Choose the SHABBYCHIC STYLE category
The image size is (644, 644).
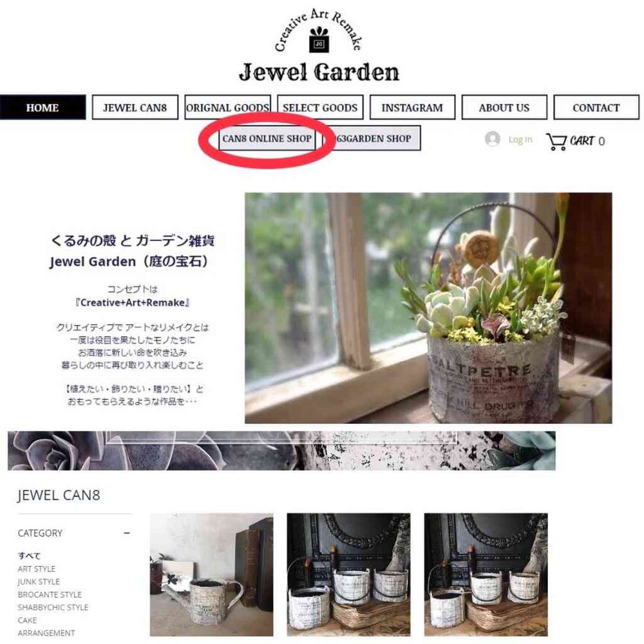[x=53, y=607]
